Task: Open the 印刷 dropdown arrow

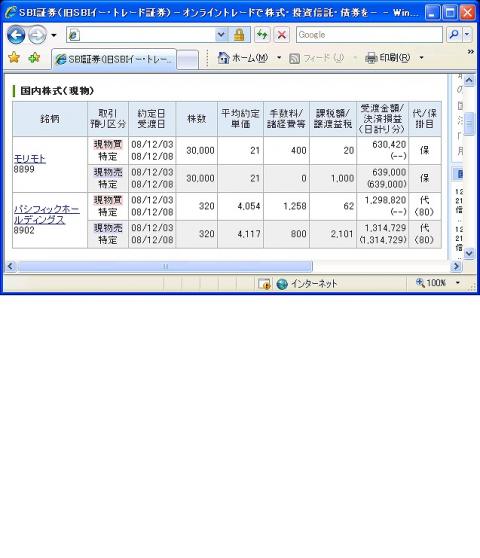Action: (x=422, y=58)
